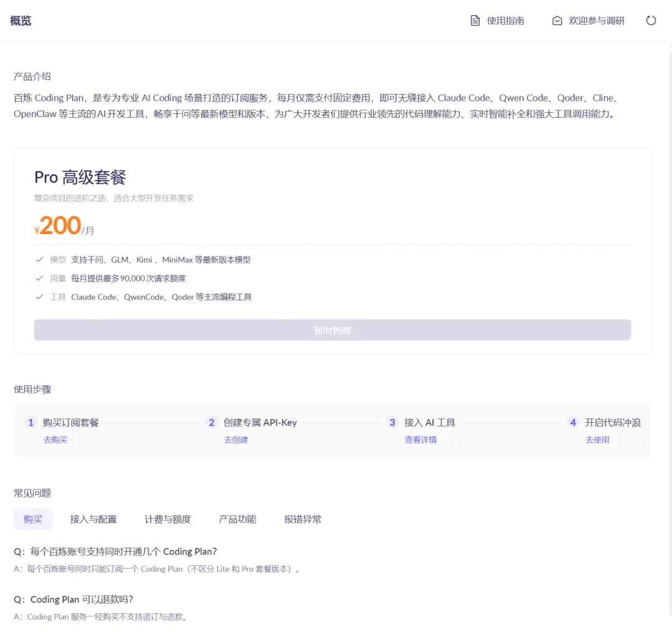Click the step 3 number badge
Viewport: 672px width, 632px height.
392,422
